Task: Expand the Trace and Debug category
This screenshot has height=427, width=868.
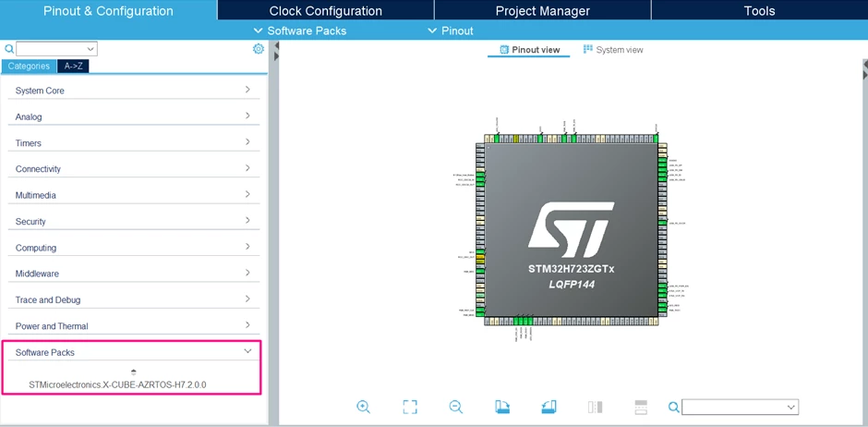Action: tap(133, 299)
